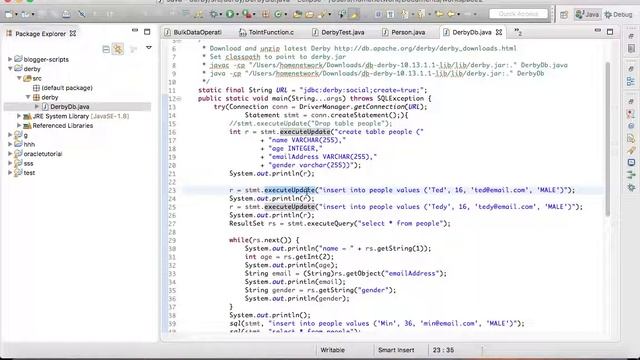Image resolution: width=640 pixels, height=360 pixels.
Task: Toggle Mark Occurrences highlighter button
Action: point(354,15)
